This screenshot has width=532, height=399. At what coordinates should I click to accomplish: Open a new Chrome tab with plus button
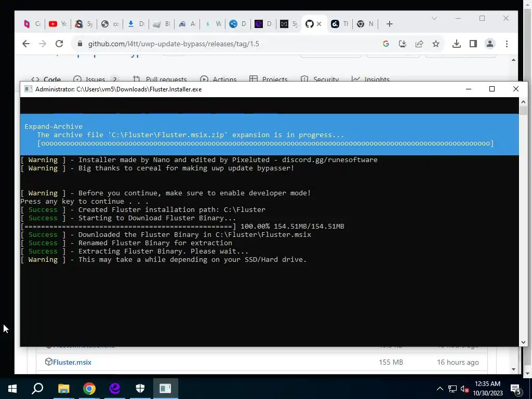pyautogui.click(x=390, y=24)
